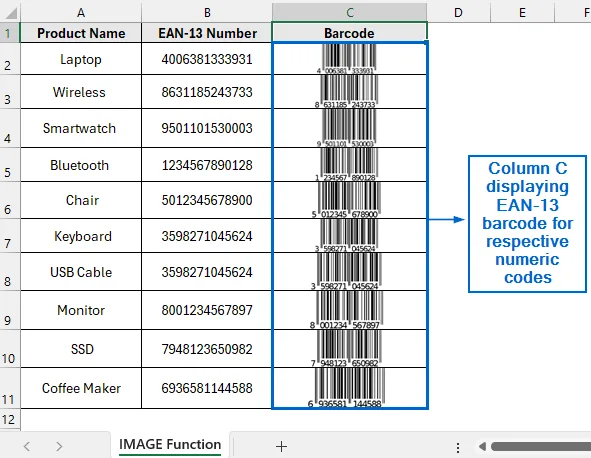Click the EAN-13 Number header cell
591x458 pixels.
coord(207,33)
